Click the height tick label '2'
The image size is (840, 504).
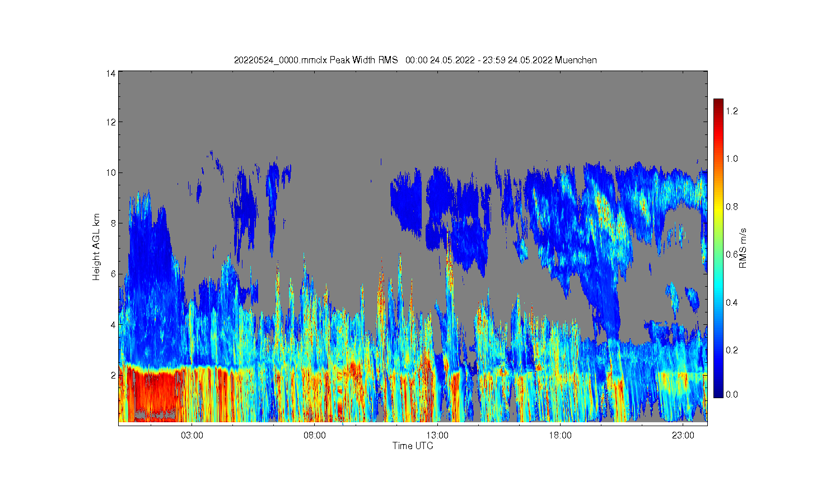(113, 375)
